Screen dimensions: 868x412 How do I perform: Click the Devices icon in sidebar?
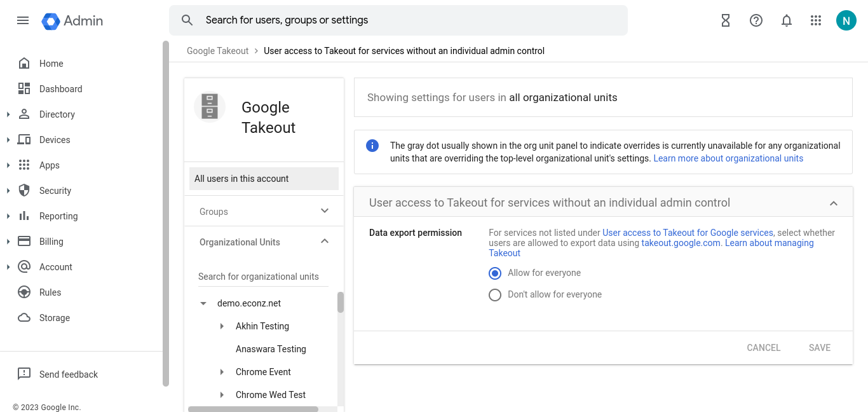24,140
